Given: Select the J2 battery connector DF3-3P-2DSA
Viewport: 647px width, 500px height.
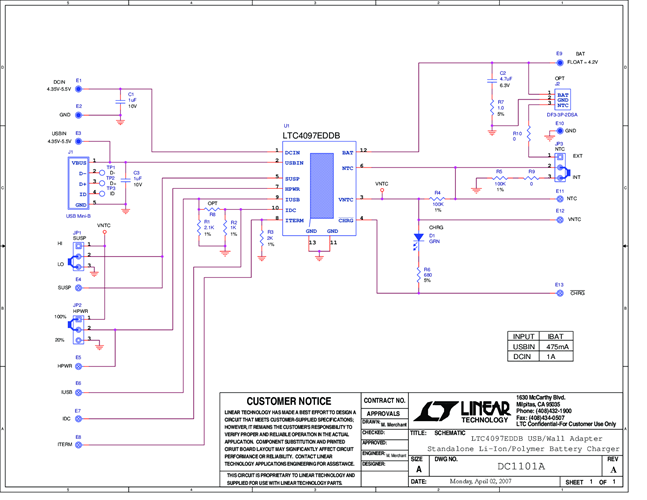Looking at the screenshot, I should 562,99.
